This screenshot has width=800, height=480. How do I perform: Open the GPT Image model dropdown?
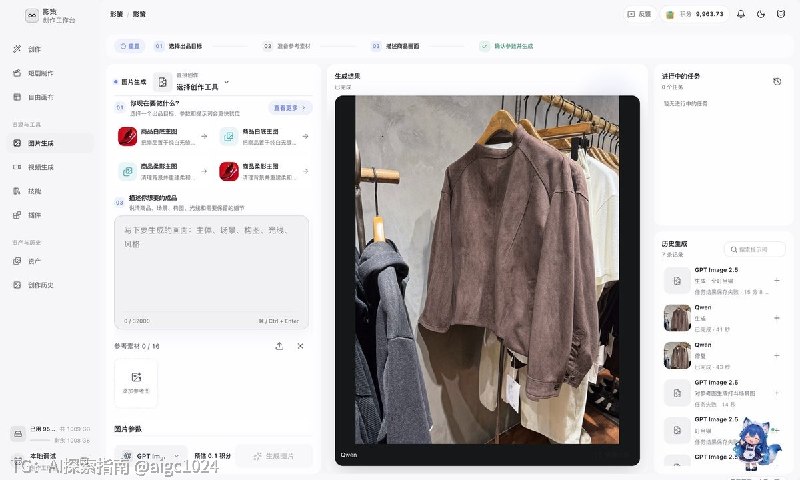point(151,456)
